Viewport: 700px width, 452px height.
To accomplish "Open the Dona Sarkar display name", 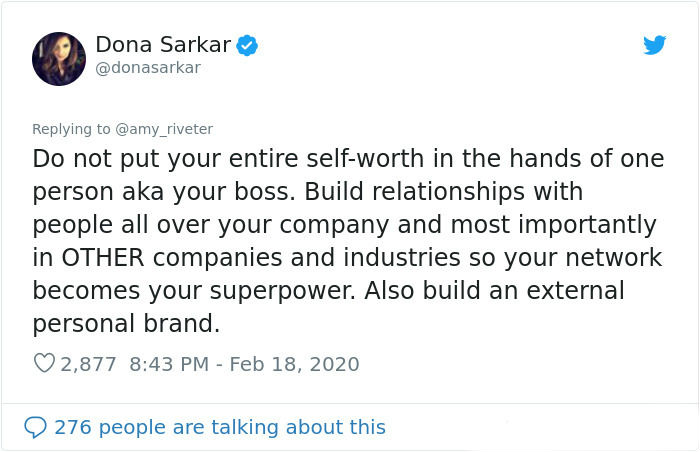I will click(x=163, y=45).
